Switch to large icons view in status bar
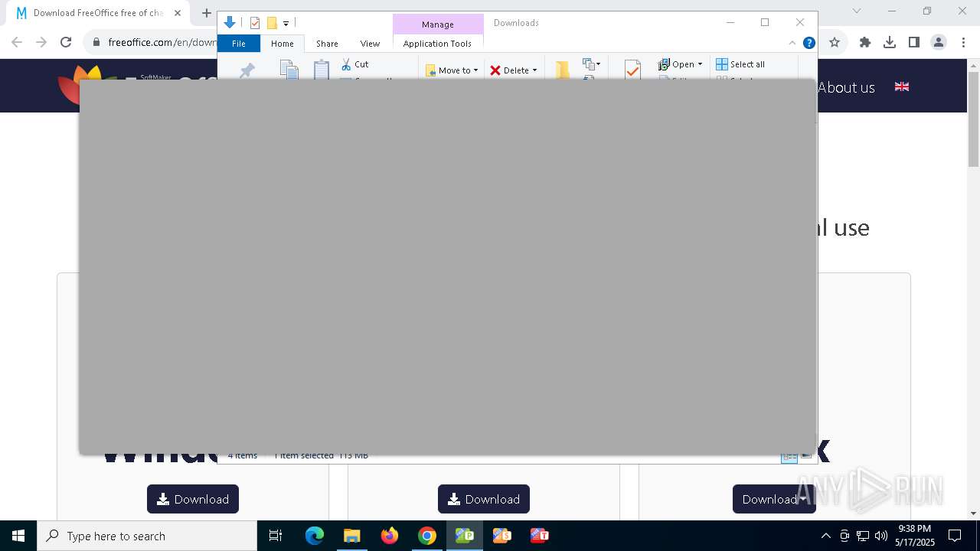This screenshot has width=980, height=551. coord(806,455)
